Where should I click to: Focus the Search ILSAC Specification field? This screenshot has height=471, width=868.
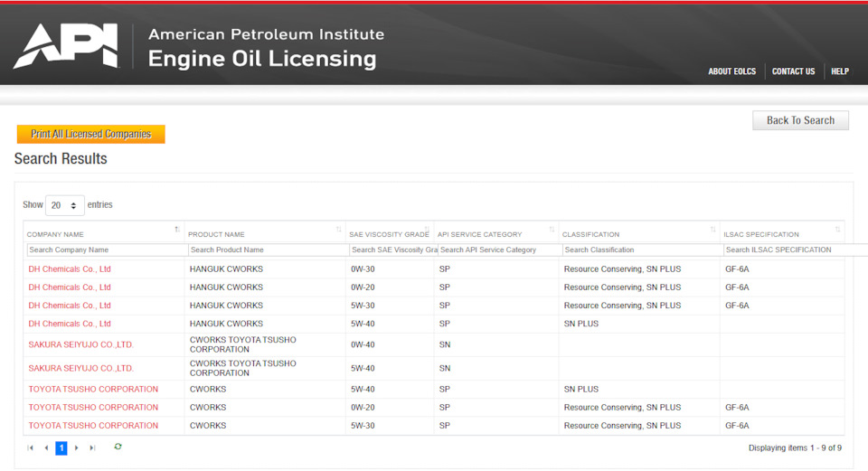tap(796, 250)
